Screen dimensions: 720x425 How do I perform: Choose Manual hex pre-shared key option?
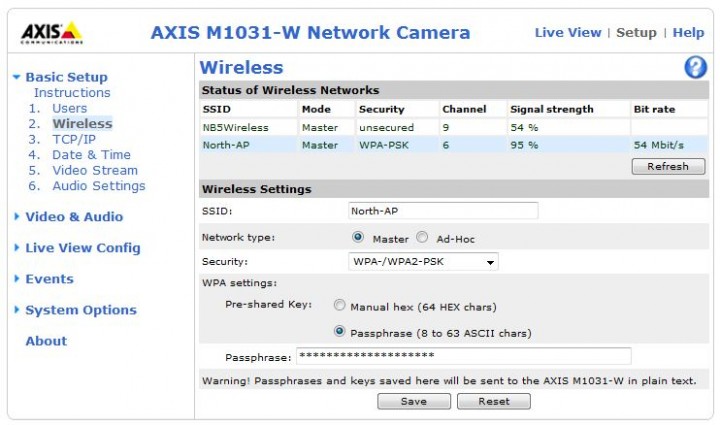(340, 306)
